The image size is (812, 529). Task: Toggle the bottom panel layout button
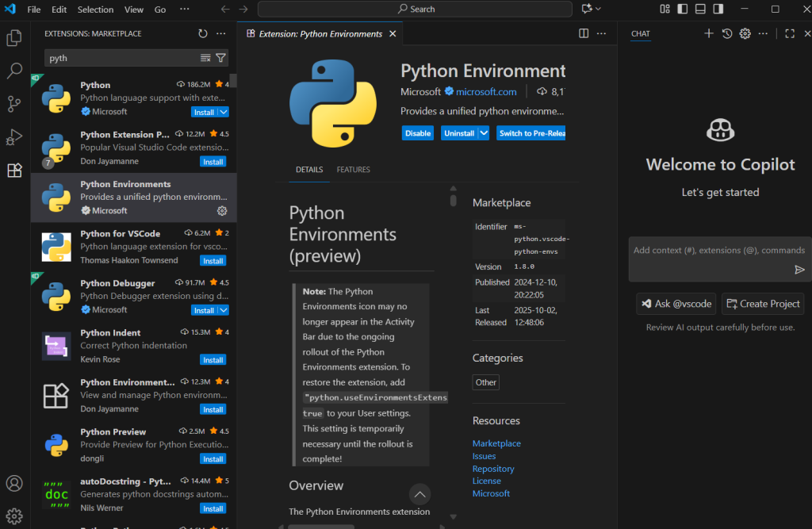tap(700, 9)
